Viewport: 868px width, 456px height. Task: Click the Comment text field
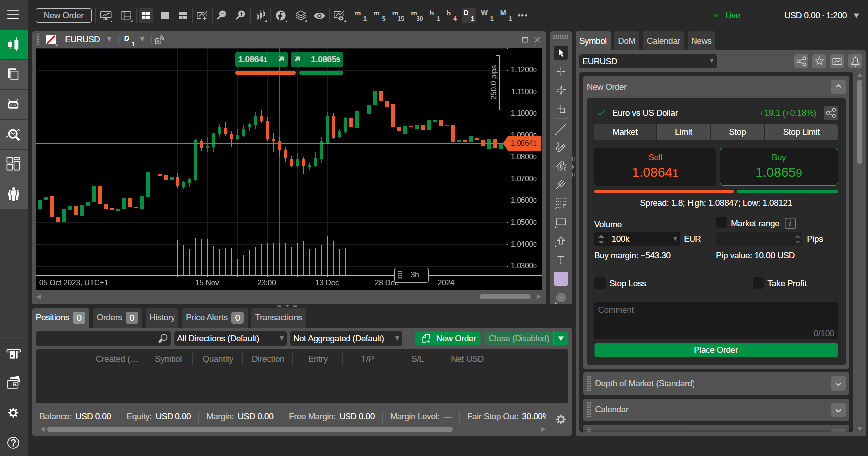[x=715, y=320]
